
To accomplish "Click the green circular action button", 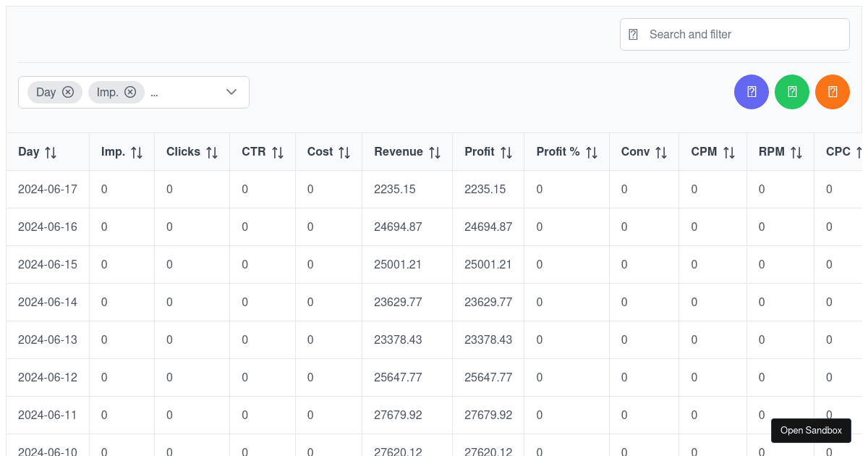I will tap(791, 92).
